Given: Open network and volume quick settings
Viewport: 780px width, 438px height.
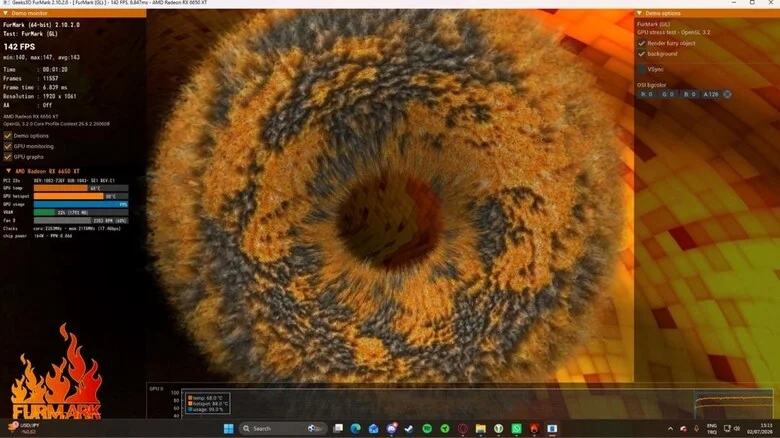Looking at the screenshot, I should pos(732,429).
